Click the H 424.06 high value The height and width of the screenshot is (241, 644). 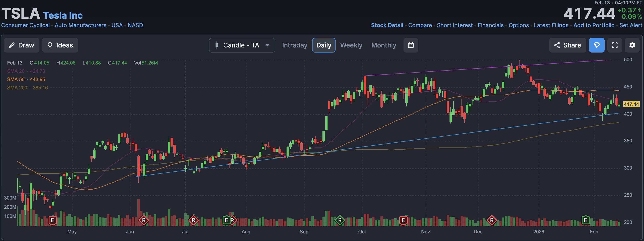[x=66, y=63]
